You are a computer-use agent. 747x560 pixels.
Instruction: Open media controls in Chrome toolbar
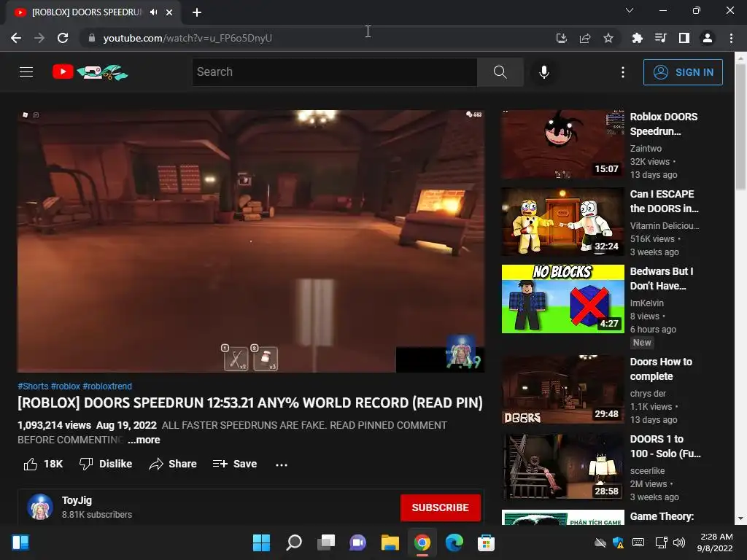(660, 38)
